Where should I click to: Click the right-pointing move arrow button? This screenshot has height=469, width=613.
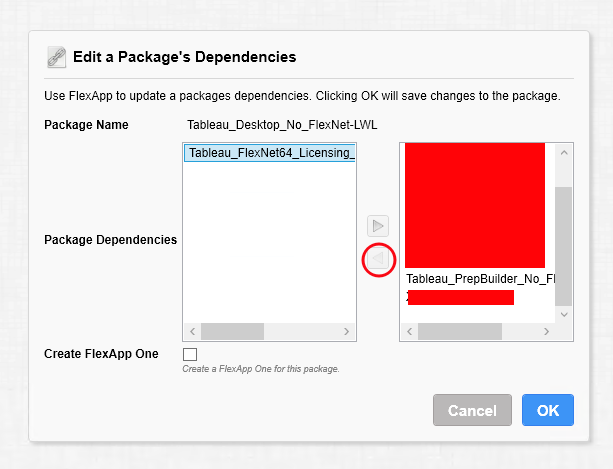click(x=378, y=226)
